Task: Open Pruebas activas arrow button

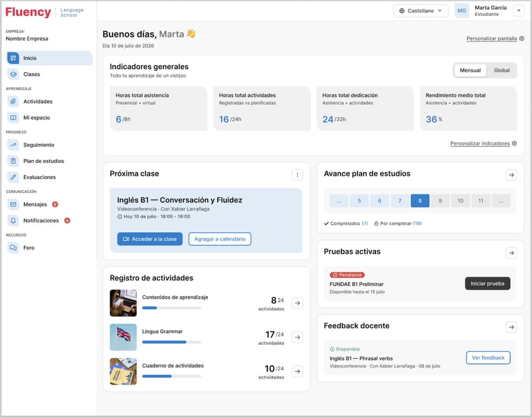Action: tap(511, 253)
